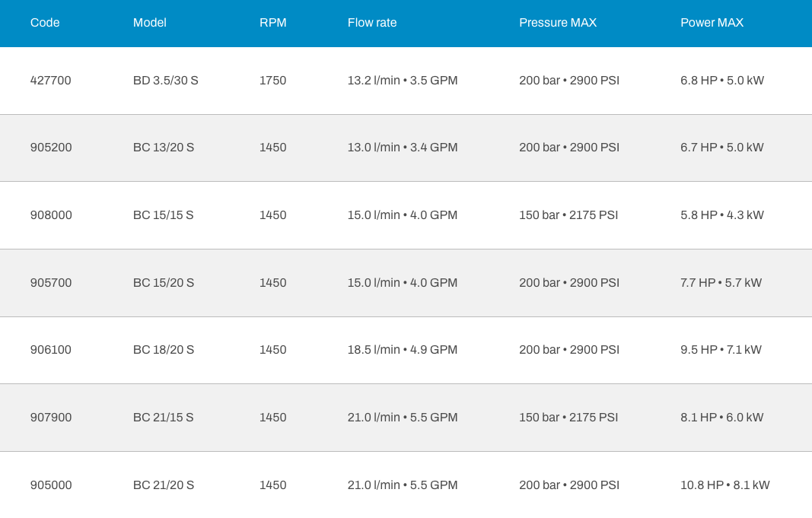
Task: Select product code 905700
Action: pyautogui.click(x=51, y=283)
